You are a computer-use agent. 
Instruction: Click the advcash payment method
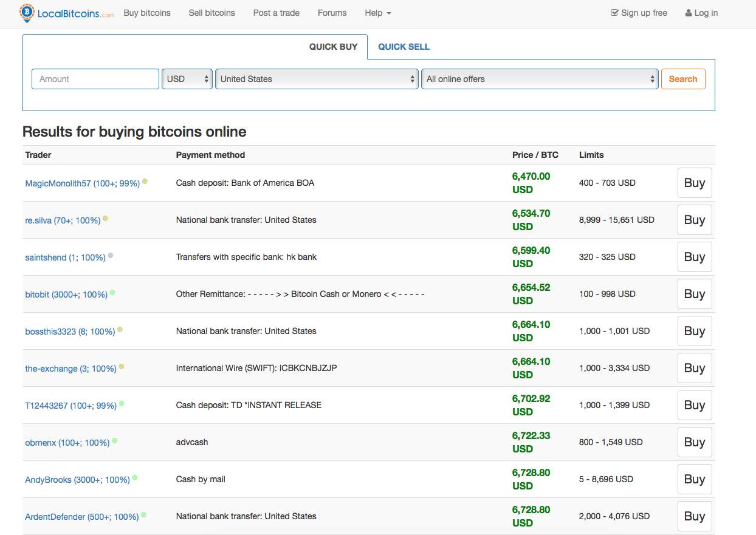point(192,442)
